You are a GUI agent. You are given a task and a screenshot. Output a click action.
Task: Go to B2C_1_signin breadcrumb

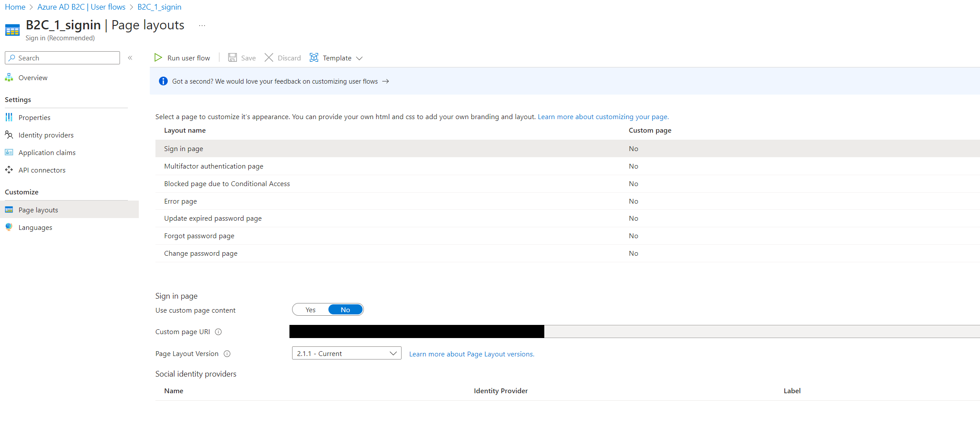pyautogui.click(x=159, y=7)
